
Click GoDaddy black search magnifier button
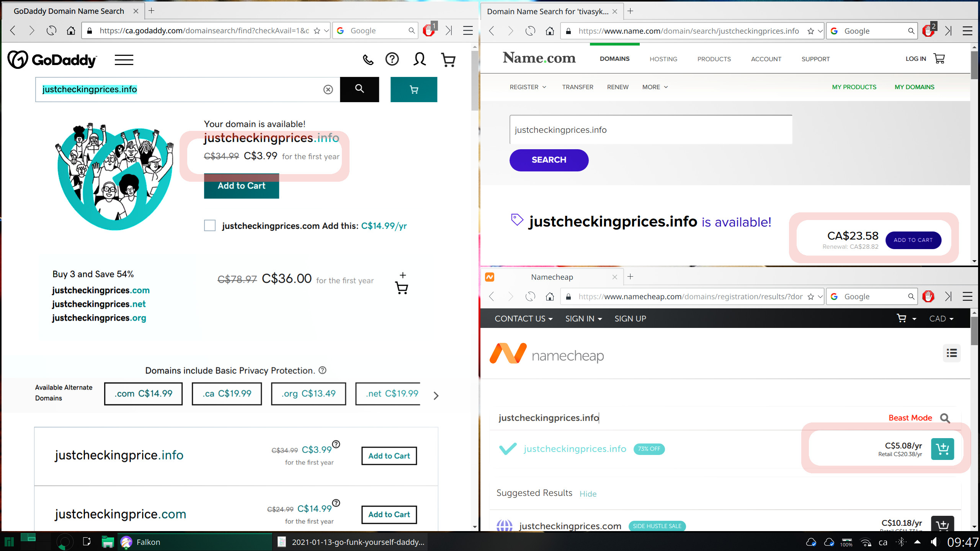pos(359,89)
